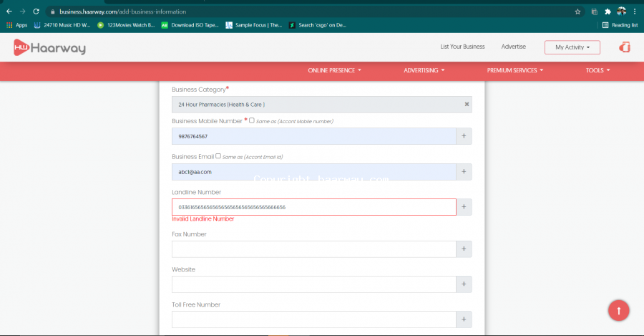Reload the page in the browser
This screenshot has height=336, width=644.
coord(36,12)
